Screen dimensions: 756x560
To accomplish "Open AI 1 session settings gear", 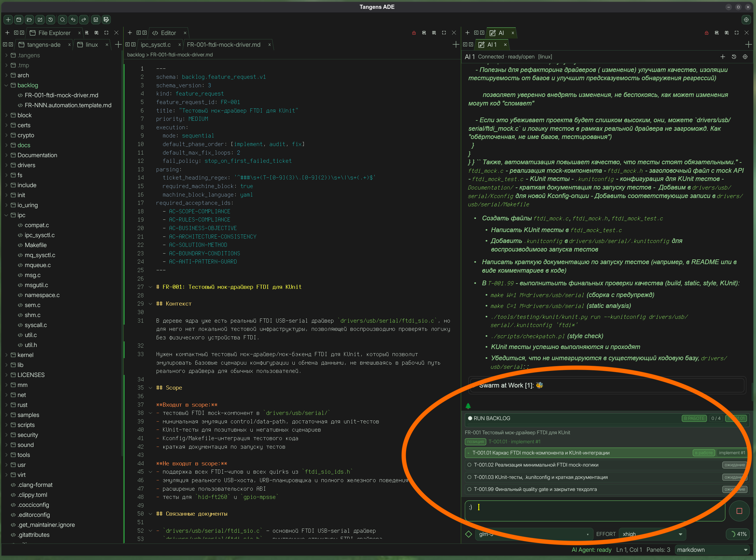I will pos(745,57).
